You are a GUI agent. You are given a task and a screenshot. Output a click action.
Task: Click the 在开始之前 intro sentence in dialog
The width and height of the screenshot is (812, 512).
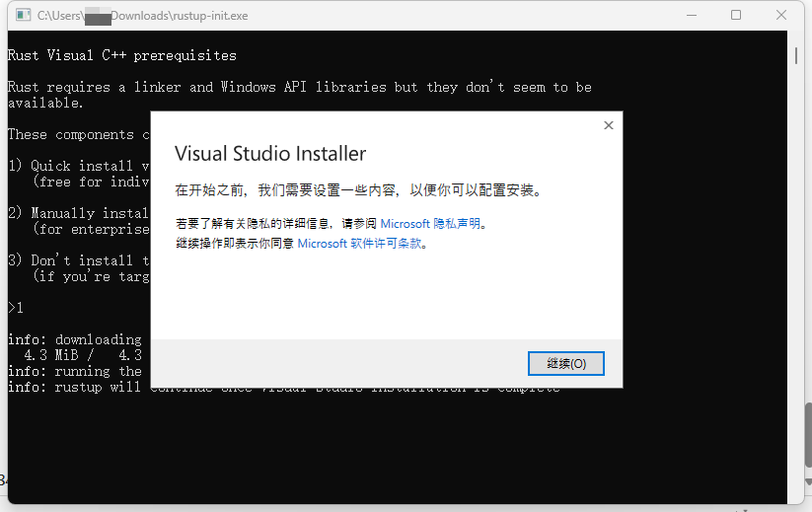click(x=358, y=190)
